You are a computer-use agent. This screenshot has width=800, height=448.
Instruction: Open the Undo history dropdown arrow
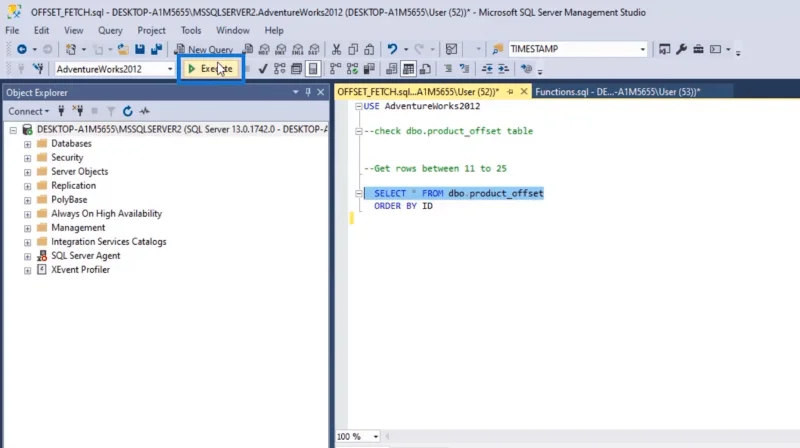(406, 49)
